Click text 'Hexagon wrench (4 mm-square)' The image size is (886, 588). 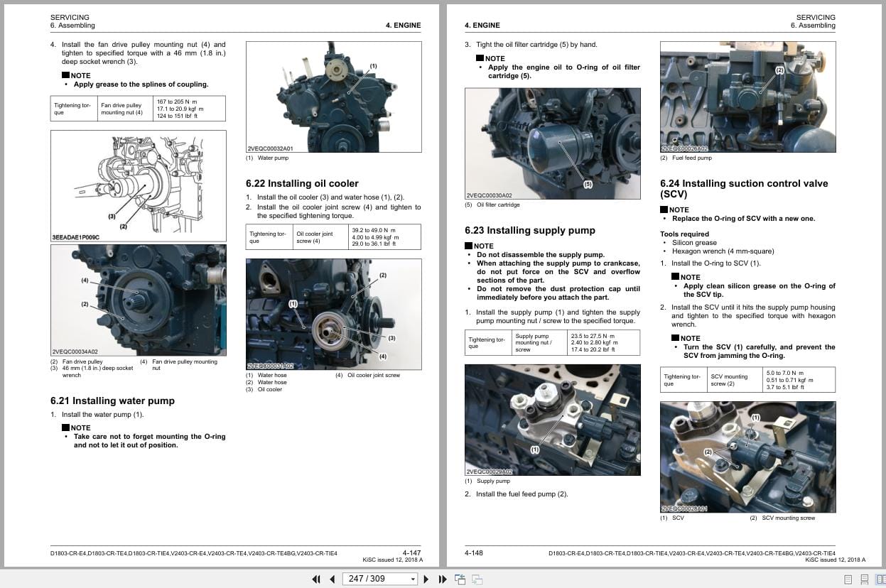coord(723,251)
